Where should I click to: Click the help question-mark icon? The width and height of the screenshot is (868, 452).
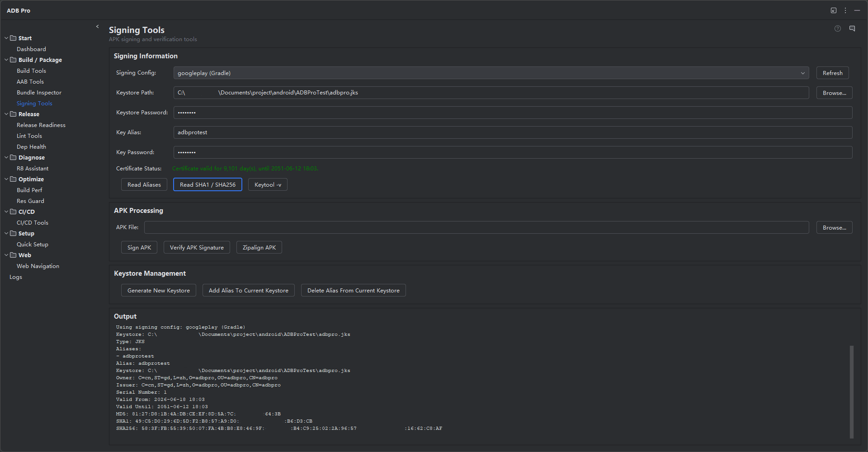coord(837,28)
